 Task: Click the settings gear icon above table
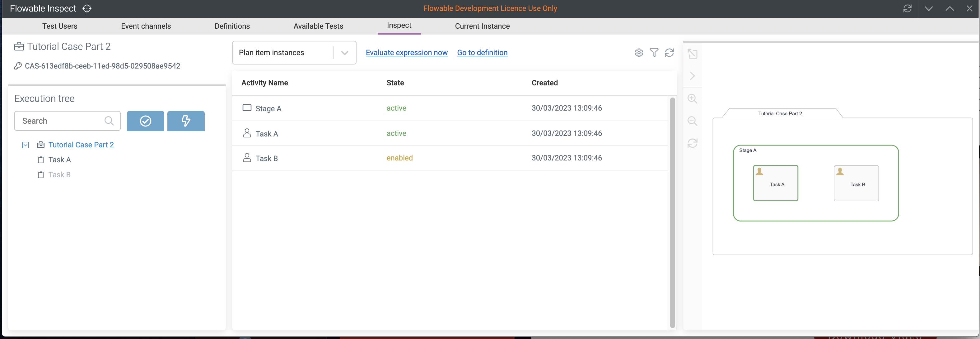click(639, 53)
